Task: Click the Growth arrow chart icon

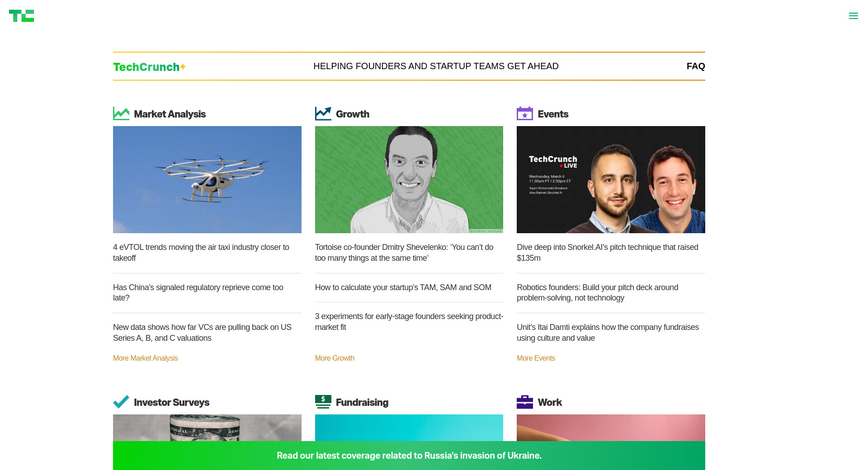Action: pos(323,113)
